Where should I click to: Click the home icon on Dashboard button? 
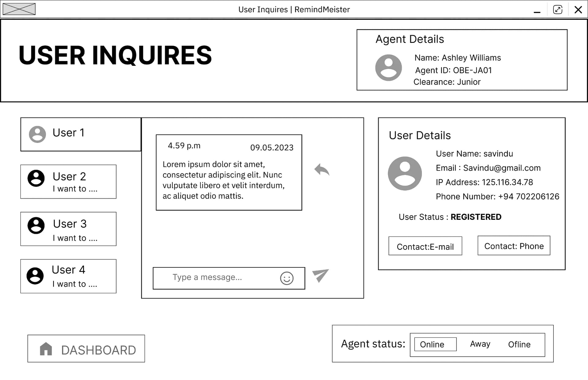[46, 349]
